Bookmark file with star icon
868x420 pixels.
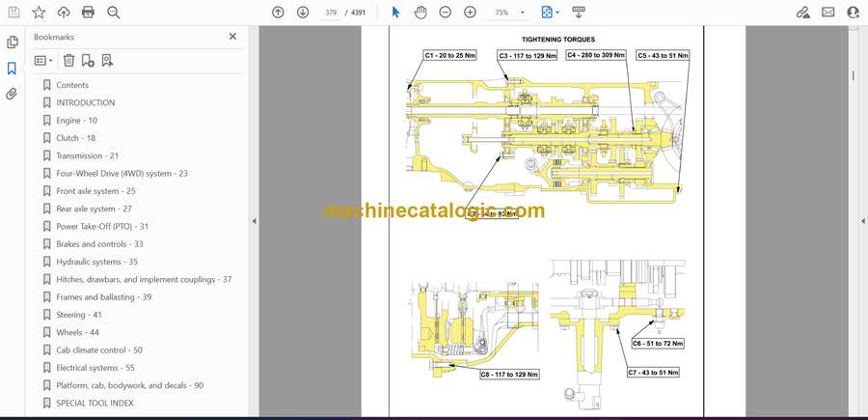click(x=39, y=13)
